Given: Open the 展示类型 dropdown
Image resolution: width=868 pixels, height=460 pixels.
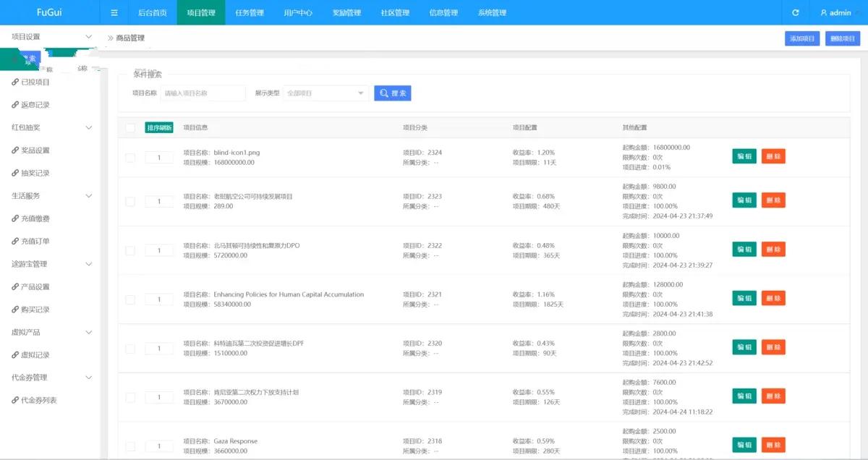Looking at the screenshot, I should coord(325,93).
